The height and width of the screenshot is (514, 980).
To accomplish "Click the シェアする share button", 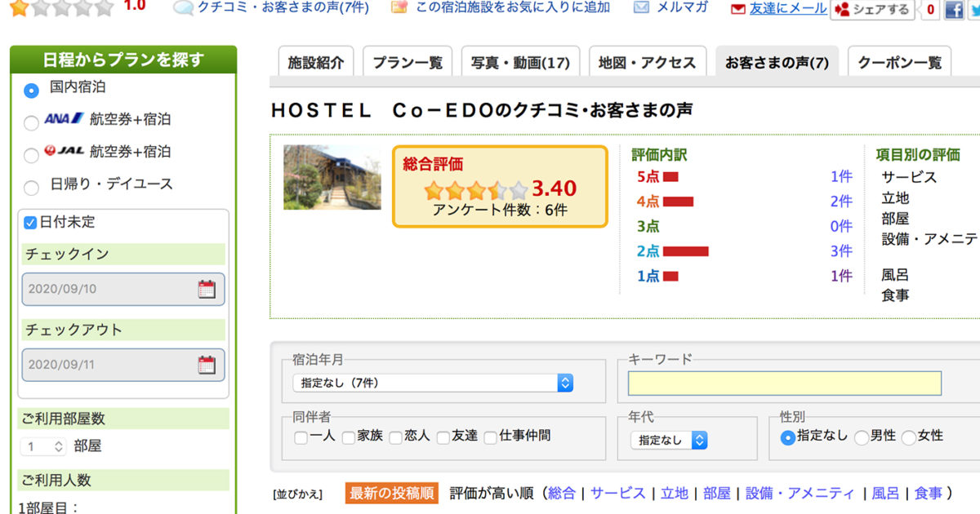I will click(x=871, y=10).
